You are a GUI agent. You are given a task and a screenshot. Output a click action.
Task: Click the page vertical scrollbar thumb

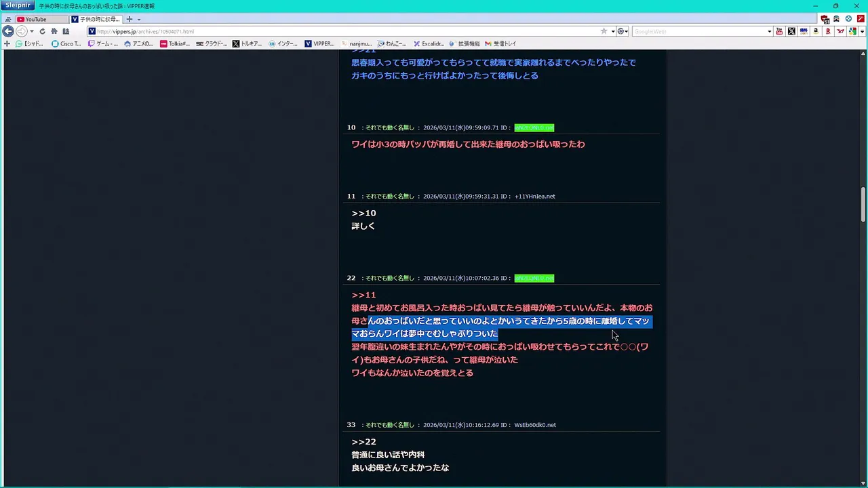pos(863,203)
